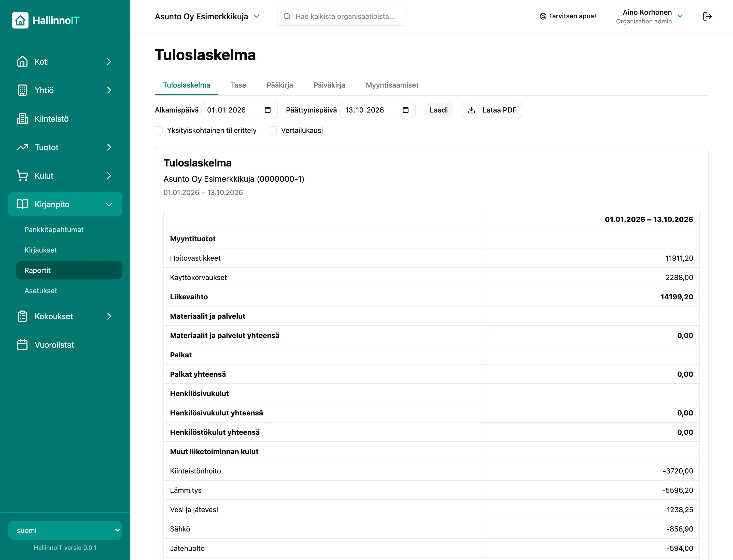Open Kirjaukset in sidebar
The image size is (733, 560).
point(69,250)
